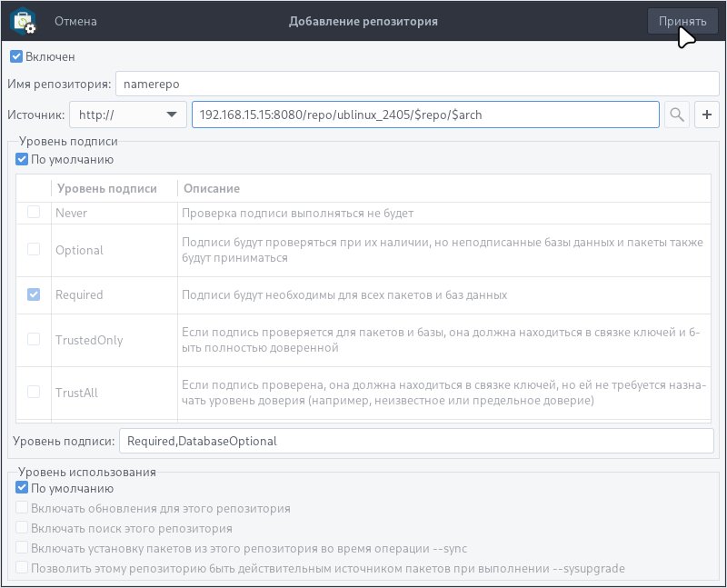Click the plus icon to add another source
727x588 pixels.
707,115
